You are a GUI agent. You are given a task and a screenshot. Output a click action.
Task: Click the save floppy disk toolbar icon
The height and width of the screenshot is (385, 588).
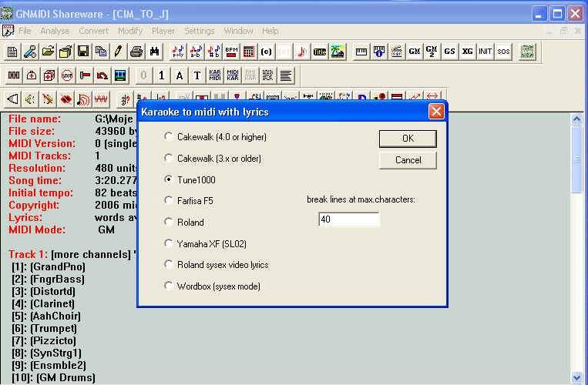tap(82, 52)
